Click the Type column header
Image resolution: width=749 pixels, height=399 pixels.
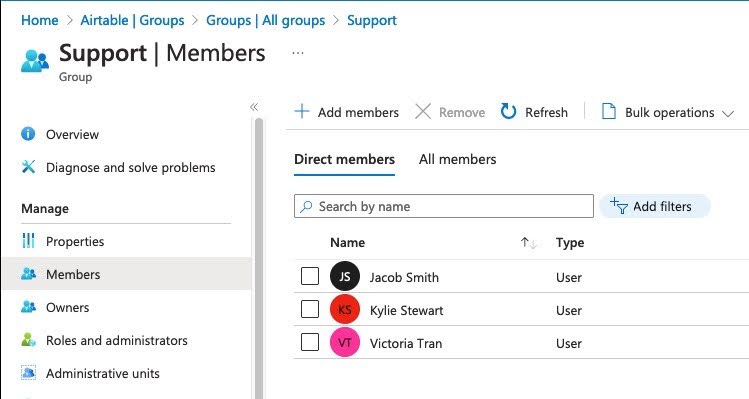(x=570, y=243)
